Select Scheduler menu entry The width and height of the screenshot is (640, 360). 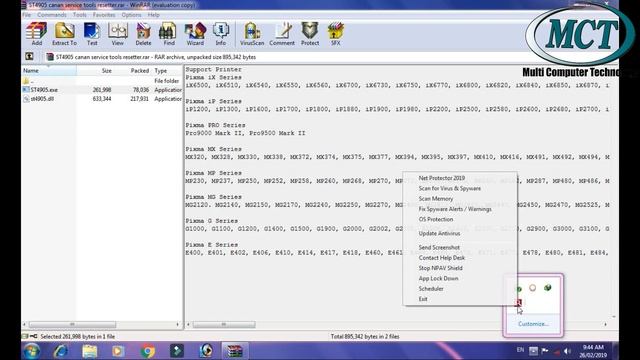pos(431,289)
